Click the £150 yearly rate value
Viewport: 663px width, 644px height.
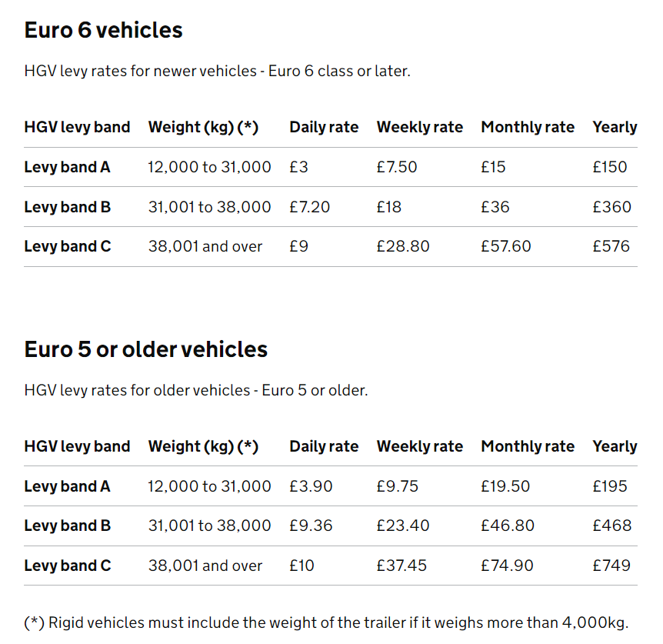click(610, 167)
